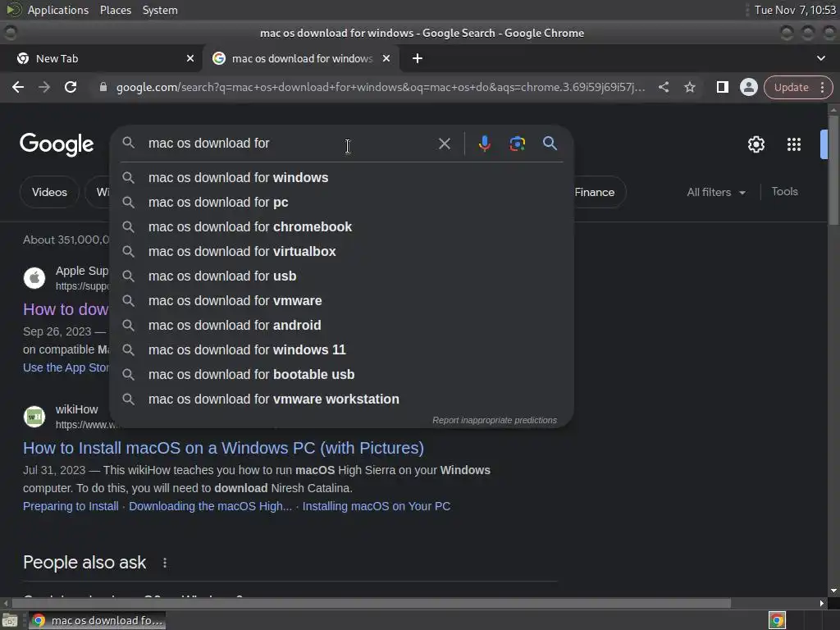Click the browser forward arrow
Screen dimensions: 840x630
pos(44,87)
